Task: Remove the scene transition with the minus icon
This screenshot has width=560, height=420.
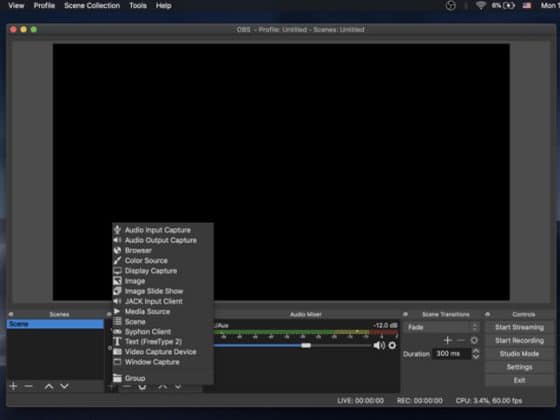Action: pyautogui.click(x=461, y=340)
